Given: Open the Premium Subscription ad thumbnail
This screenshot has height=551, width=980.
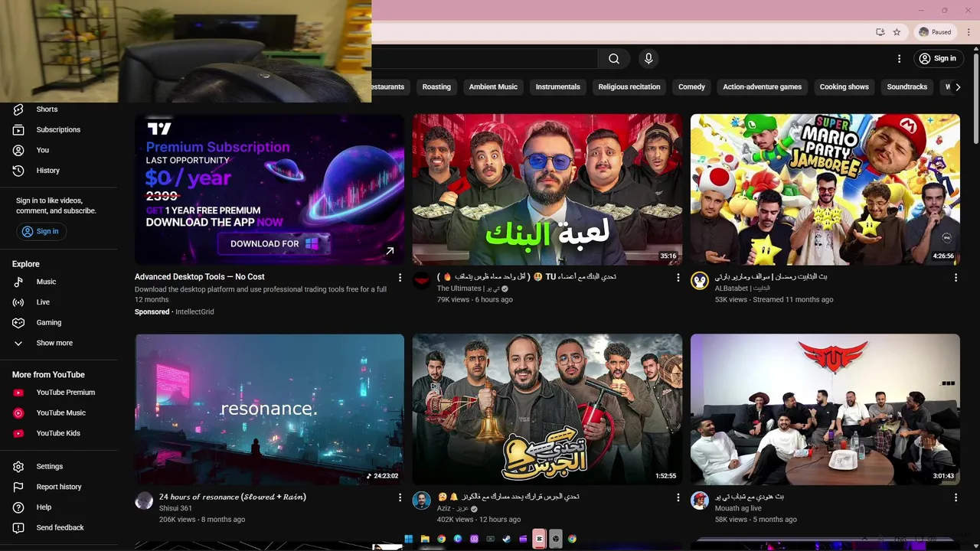Looking at the screenshot, I should (269, 190).
